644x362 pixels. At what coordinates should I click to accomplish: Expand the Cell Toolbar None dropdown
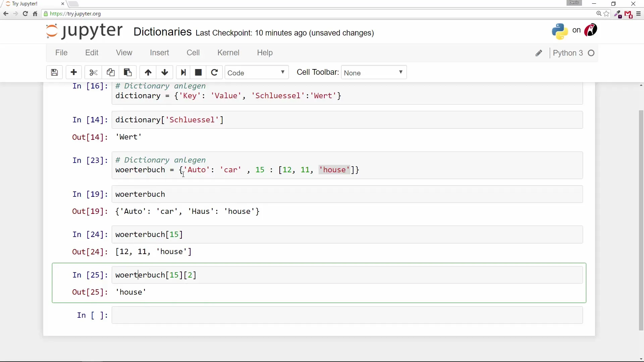(x=374, y=73)
